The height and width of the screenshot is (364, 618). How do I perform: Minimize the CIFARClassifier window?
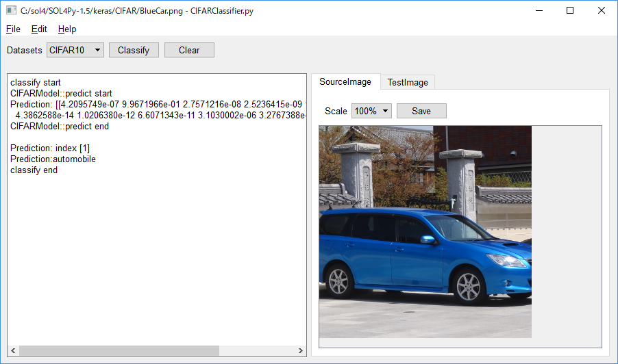coord(539,11)
